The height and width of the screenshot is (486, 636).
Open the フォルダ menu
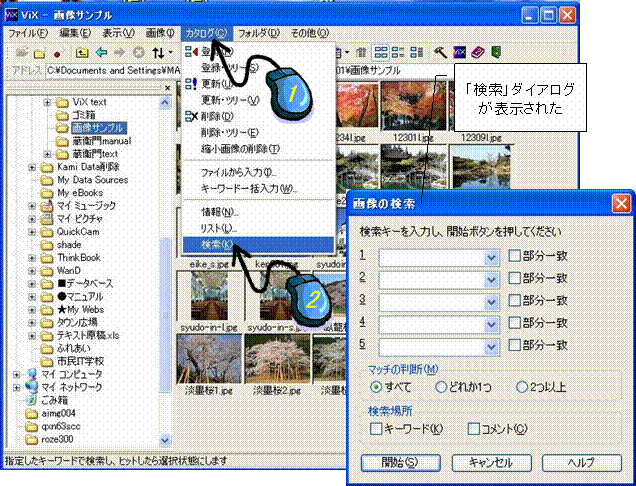point(258,33)
